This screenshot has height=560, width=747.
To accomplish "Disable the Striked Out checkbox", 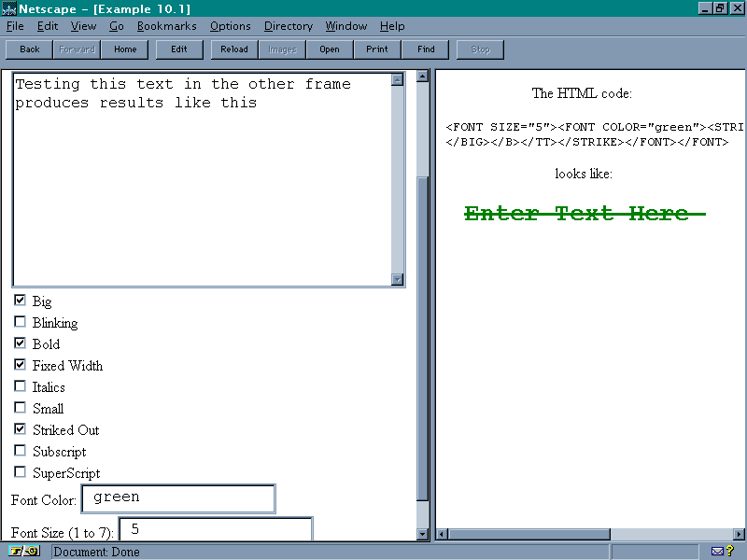I will coord(21,429).
